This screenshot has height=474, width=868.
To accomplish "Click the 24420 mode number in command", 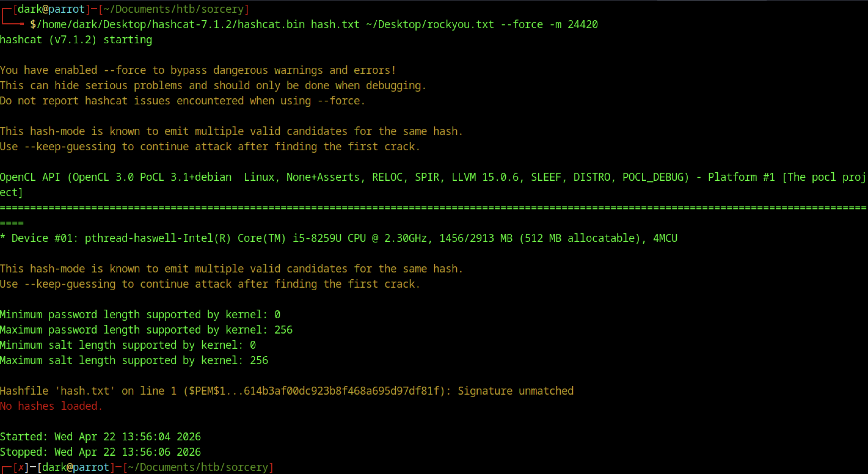I will 583,24.
